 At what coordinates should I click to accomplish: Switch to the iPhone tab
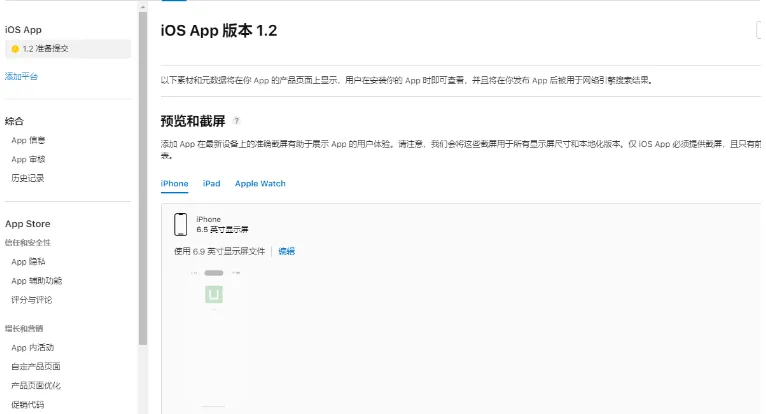174,184
